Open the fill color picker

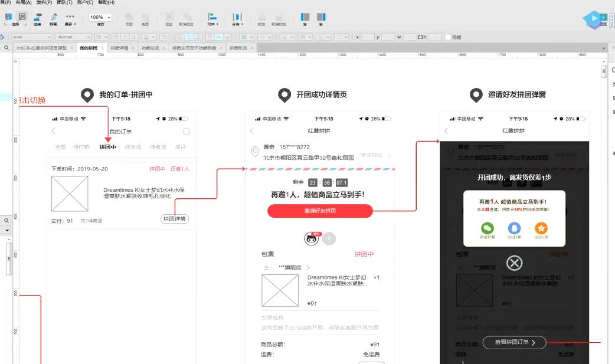247,37
